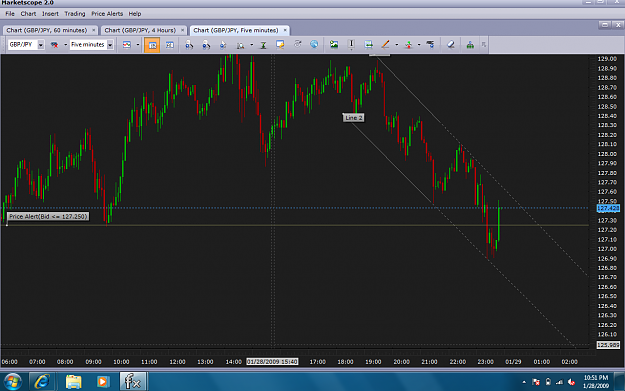Click the picture icon in the toolbar
This screenshot has width=625, height=391.
pyautogui.click(x=334, y=44)
